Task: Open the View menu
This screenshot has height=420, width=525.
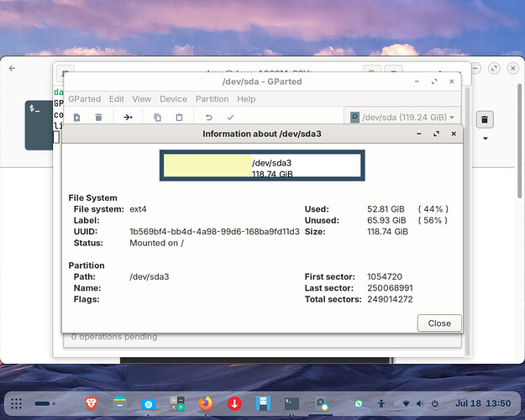Action: pos(142,99)
